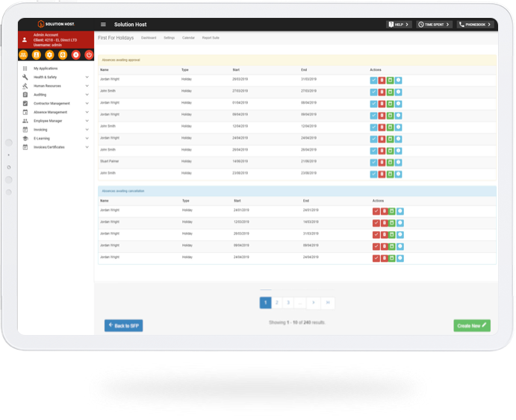
Task: Approve the first absence with blue checkmark
Action: point(373,80)
